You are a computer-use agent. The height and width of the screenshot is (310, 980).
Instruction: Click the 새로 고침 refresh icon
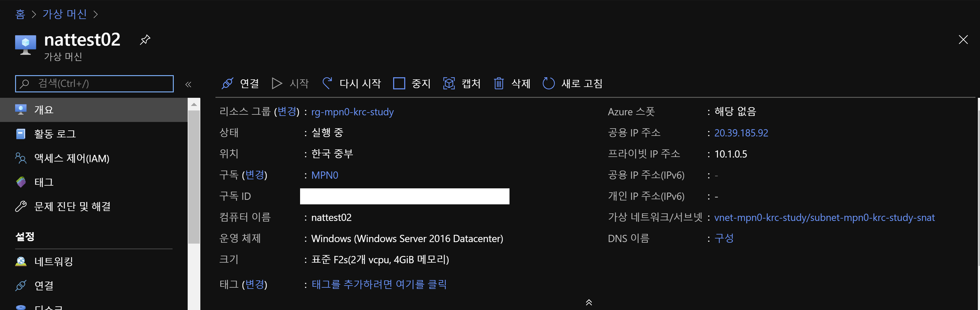[x=548, y=83]
